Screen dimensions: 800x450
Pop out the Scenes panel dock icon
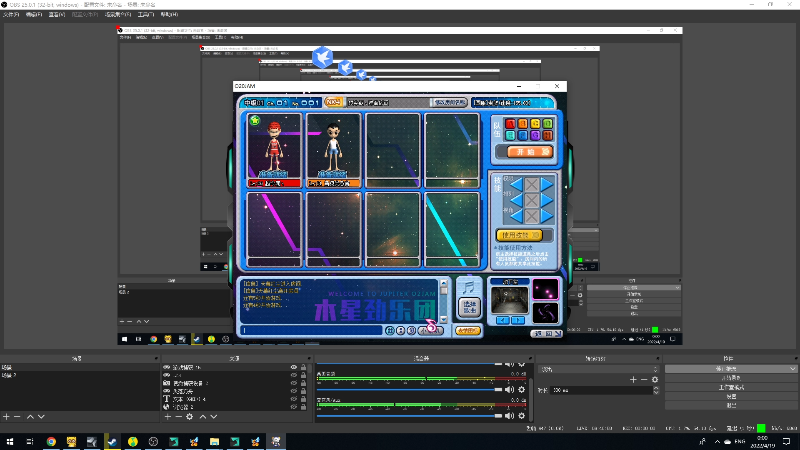156,359
